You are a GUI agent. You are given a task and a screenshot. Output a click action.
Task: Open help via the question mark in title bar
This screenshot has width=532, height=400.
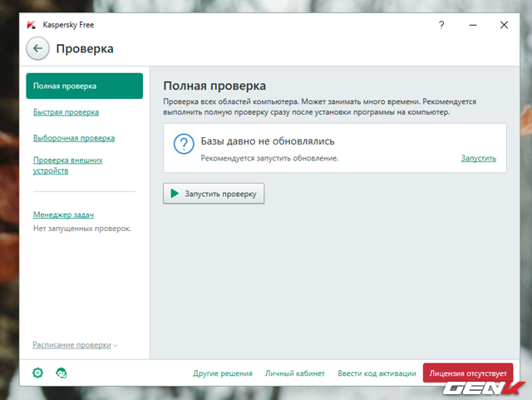click(x=441, y=25)
